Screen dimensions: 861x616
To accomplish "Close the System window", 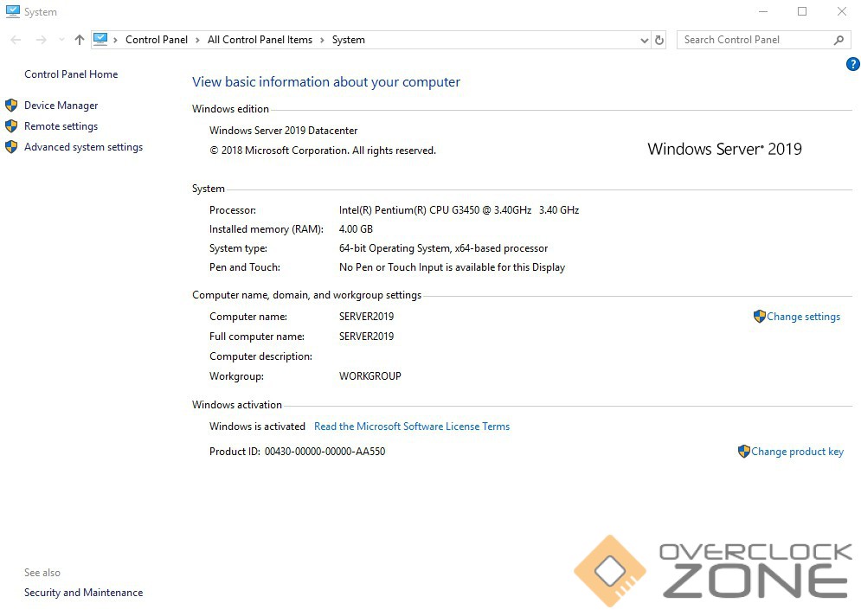I will (x=842, y=11).
